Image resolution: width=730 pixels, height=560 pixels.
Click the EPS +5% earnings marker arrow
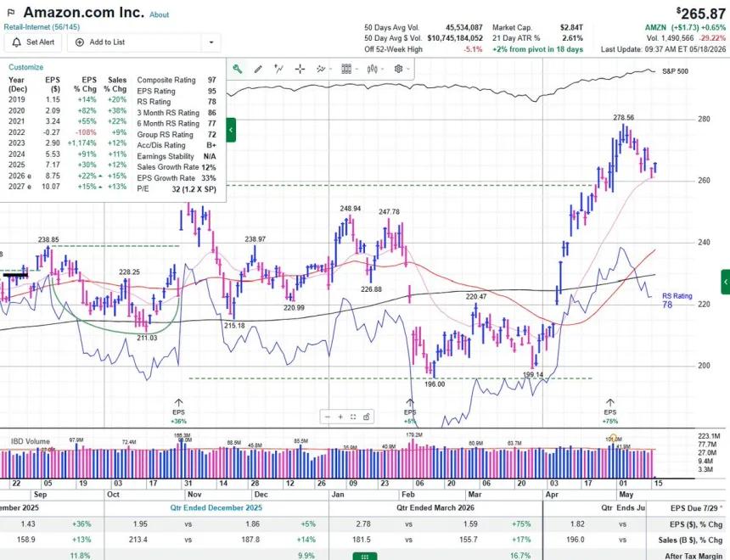(x=410, y=402)
